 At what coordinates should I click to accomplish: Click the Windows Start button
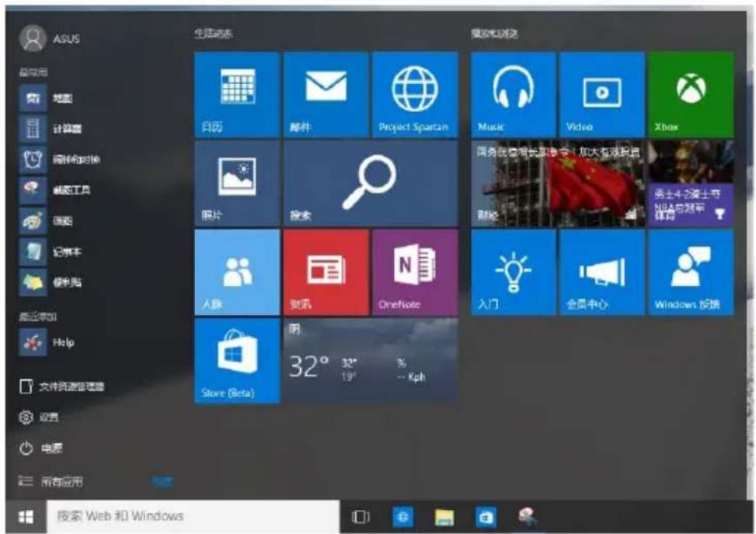point(26,517)
